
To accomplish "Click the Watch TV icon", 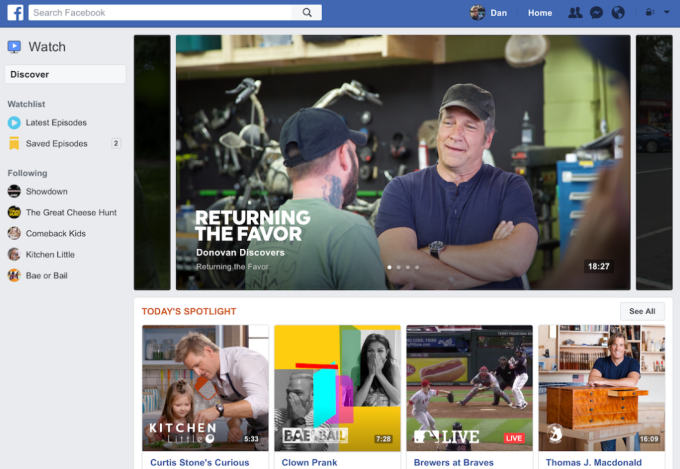I will (x=14, y=46).
